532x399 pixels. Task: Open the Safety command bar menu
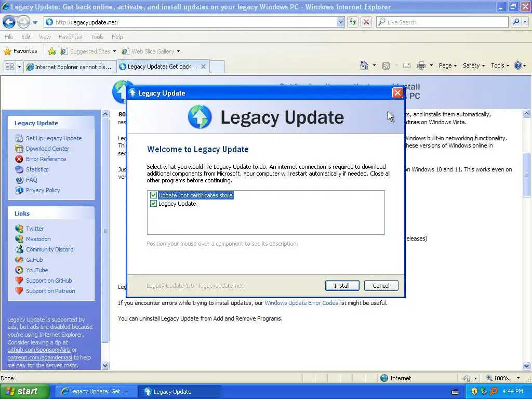[x=474, y=65]
